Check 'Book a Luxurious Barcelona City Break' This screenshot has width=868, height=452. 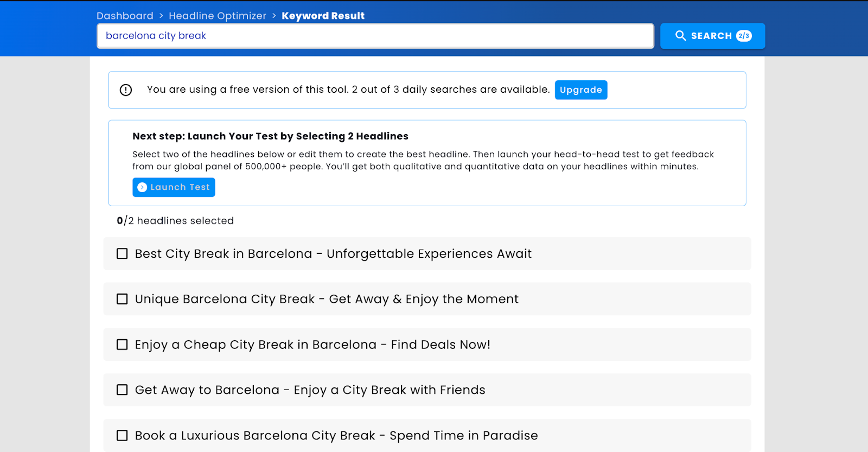pos(122,435)
